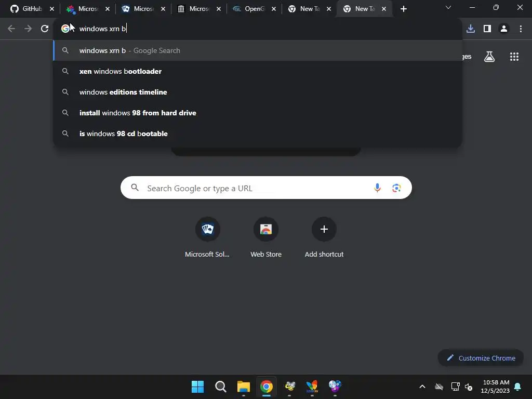Show hidden system tray icons
The image size is (532, 399).
[x=422, y=387]
